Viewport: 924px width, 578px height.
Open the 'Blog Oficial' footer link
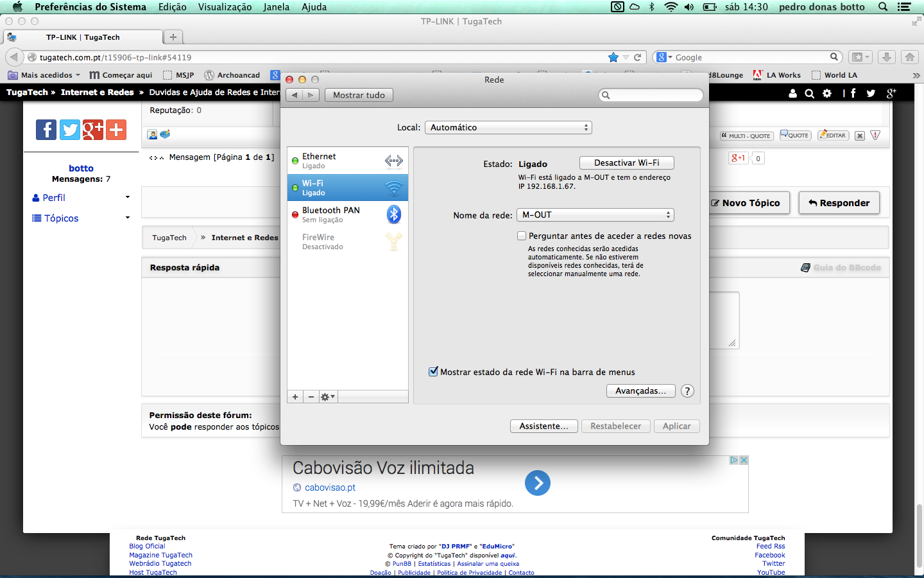[x=147, y=547]
